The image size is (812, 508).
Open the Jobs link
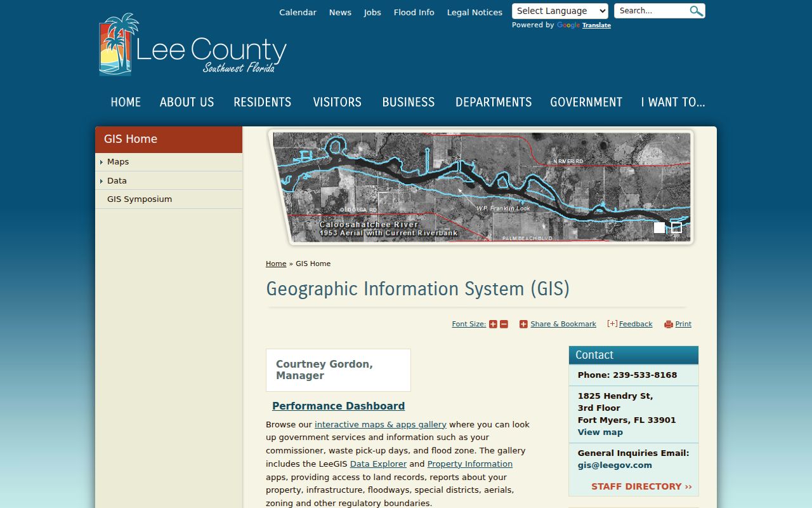tap(372, 12)
